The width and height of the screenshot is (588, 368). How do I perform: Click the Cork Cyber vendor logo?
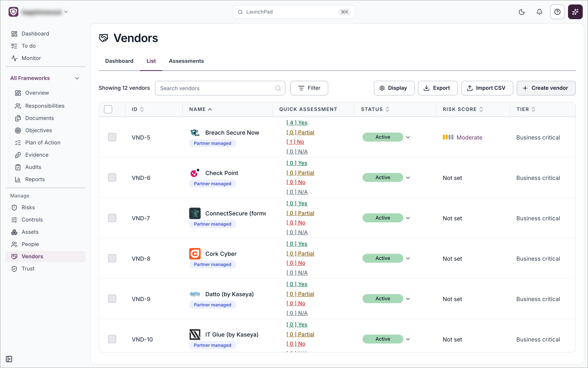pos(195,254)
